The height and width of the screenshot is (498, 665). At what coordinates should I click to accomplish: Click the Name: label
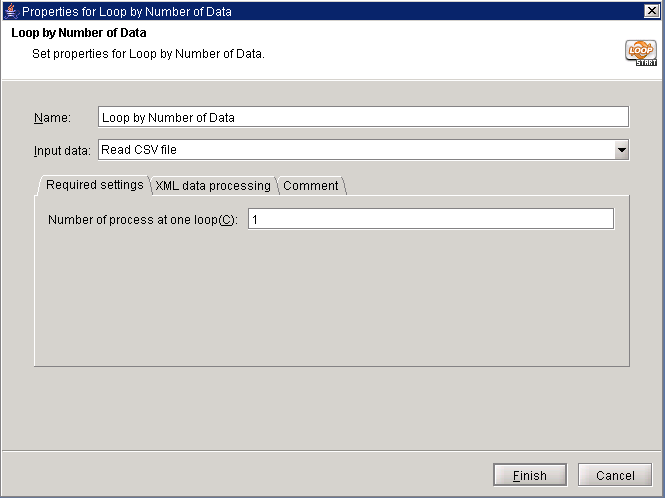(x=52, y=118)
